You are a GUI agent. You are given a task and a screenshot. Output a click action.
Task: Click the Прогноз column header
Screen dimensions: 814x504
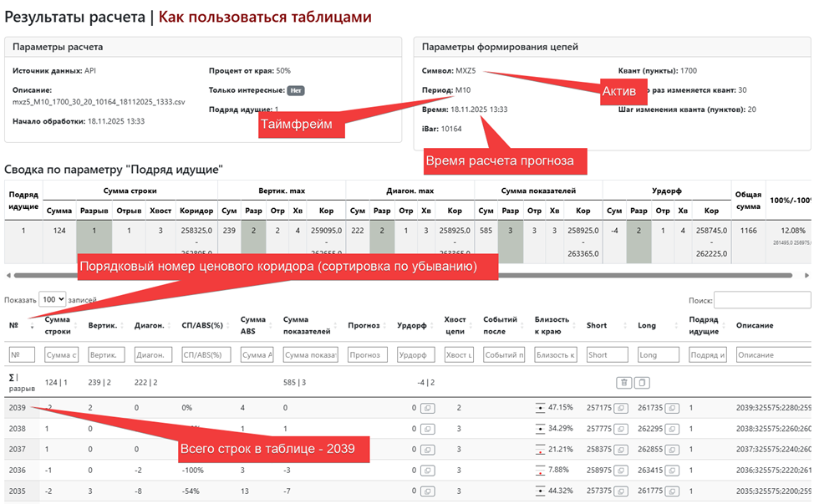(364, 326)
